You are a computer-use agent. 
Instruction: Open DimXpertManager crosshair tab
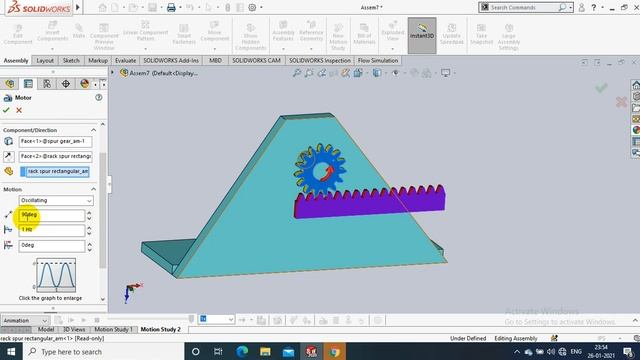pyautogui.click(x=66, y=84)
